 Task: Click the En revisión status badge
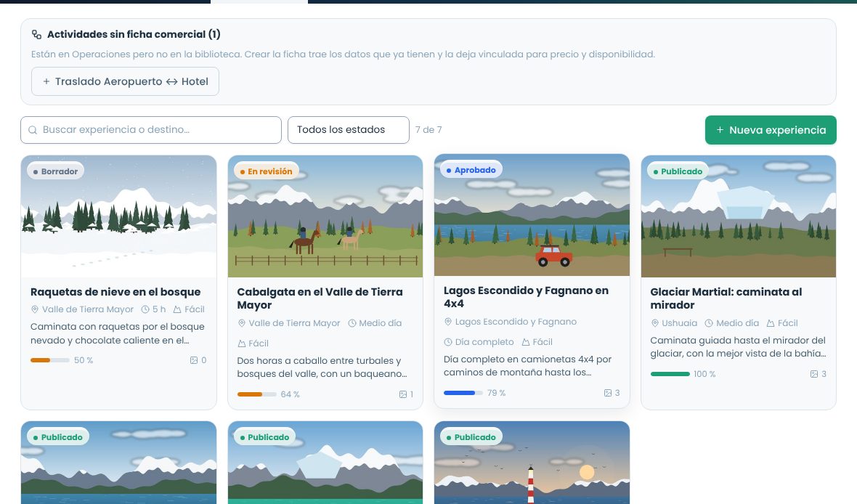[x=266, y=171]
